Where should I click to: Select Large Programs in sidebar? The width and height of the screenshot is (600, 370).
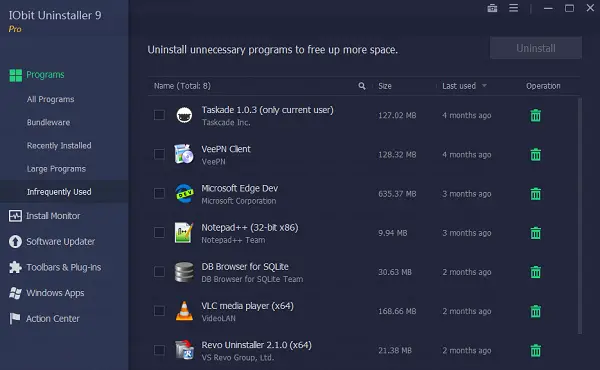pos(56,169)
